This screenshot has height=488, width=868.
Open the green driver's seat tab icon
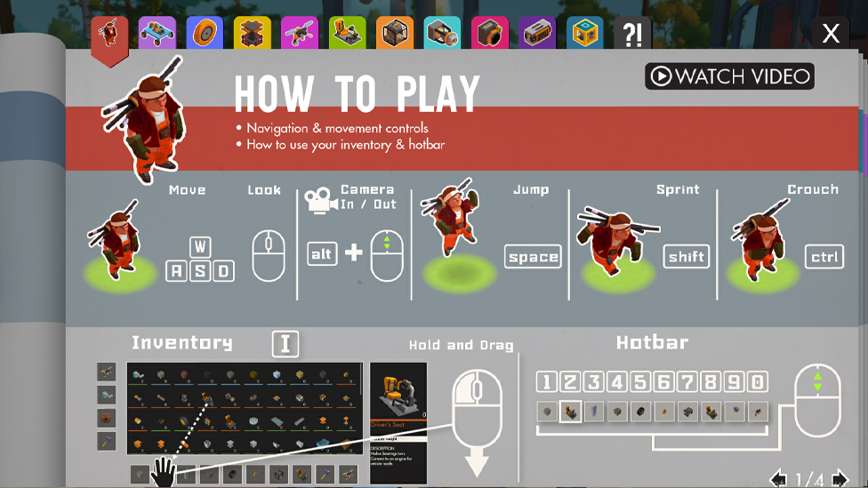point(348,33)
